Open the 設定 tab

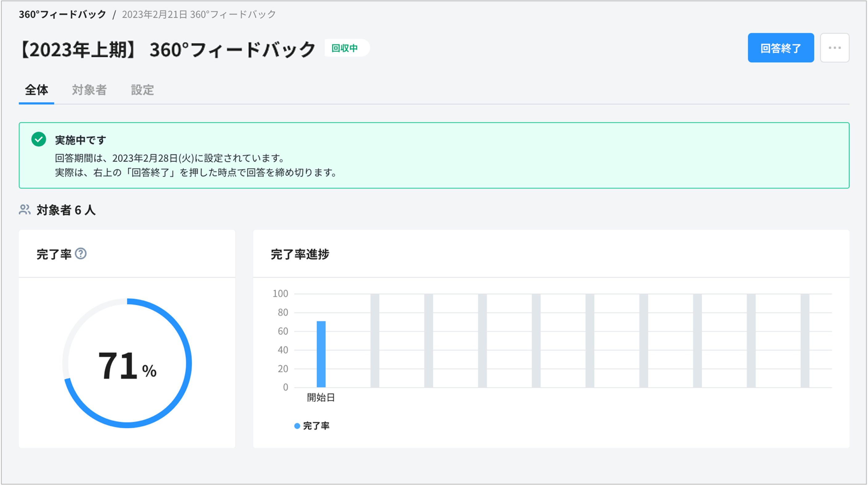pyautogui.click(x=142, y=90)
